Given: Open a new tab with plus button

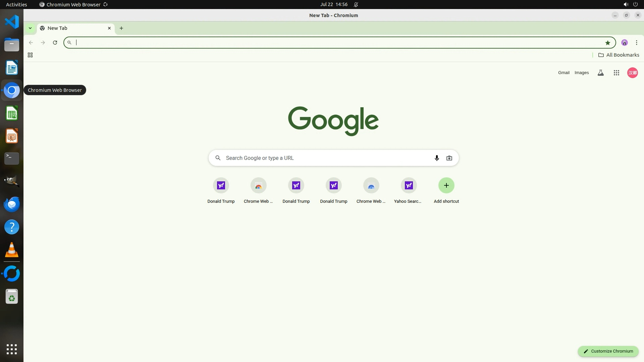Looking at the screenshot, I should pos(121,28).
